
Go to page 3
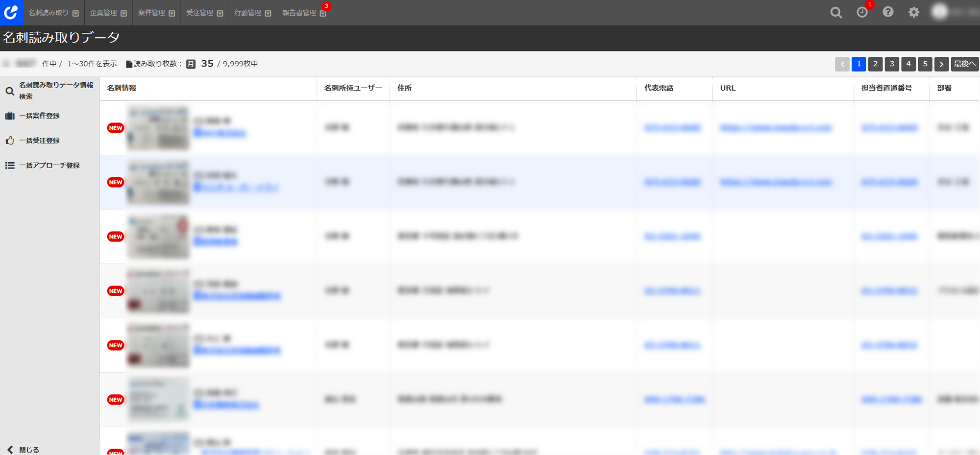(x=892, y=64)
